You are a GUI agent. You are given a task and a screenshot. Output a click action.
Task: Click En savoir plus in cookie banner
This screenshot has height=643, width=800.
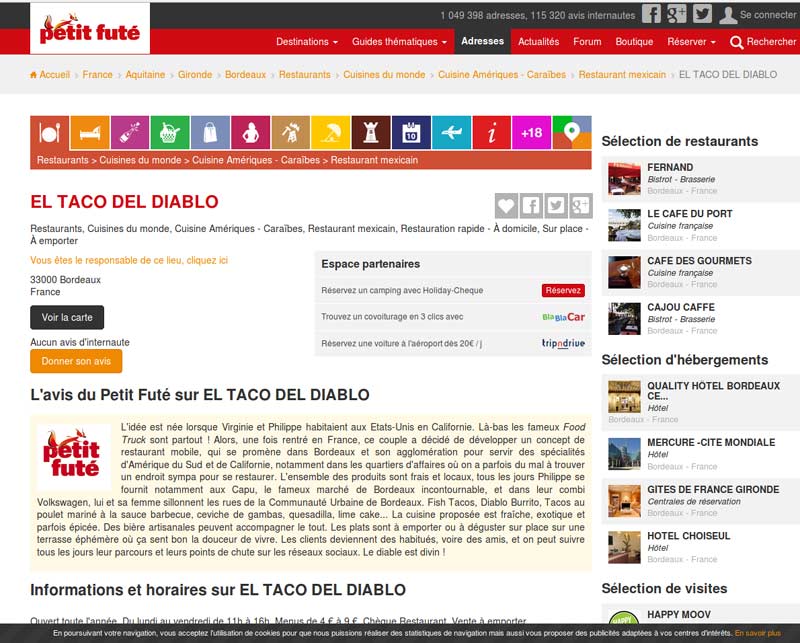pyautogui.click(x=757, y=633)
